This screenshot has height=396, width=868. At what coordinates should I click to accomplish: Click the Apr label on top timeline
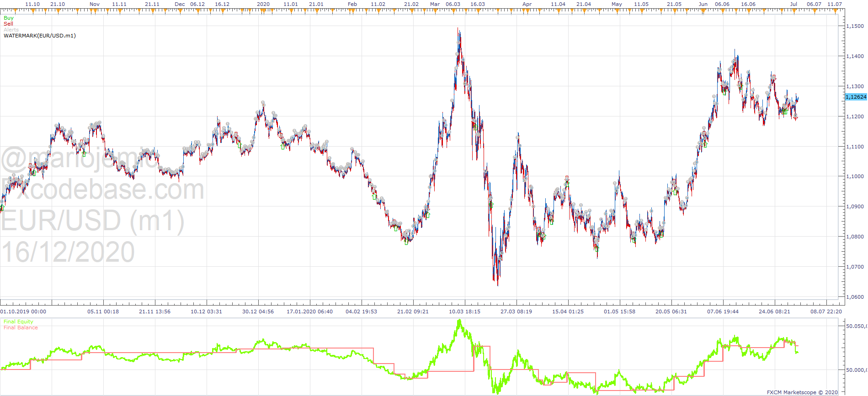[527, 4]
